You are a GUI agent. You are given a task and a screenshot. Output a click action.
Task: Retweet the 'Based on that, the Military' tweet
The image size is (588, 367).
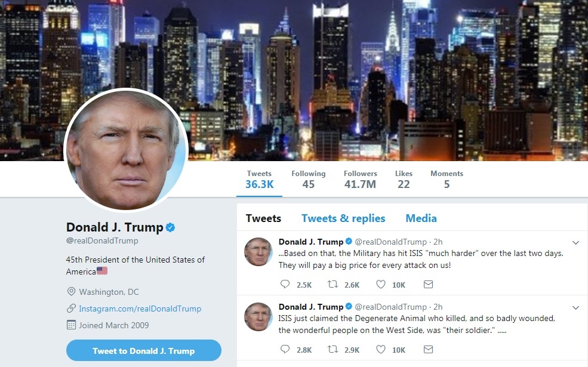[333, 284]
